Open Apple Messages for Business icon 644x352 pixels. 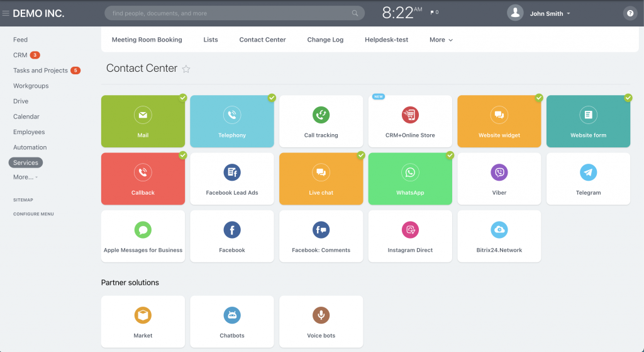pyautogui.click(x=143, y=230)
